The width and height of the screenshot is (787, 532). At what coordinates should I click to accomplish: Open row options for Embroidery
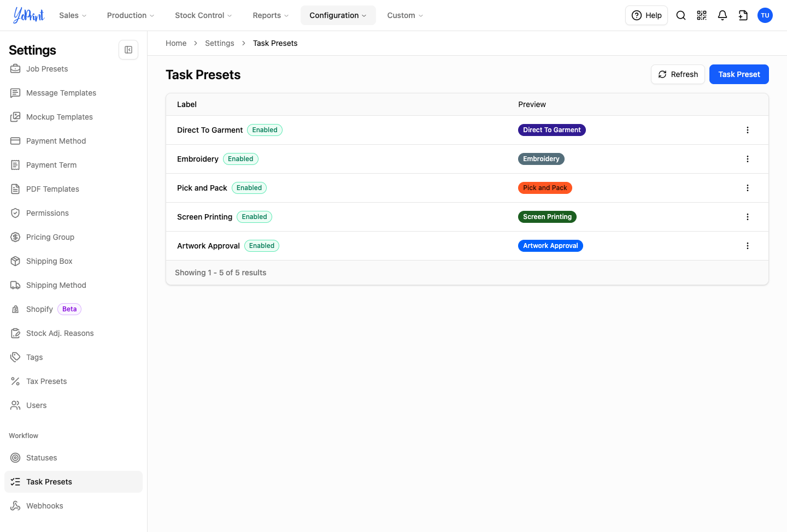click(x=748, y=159)
